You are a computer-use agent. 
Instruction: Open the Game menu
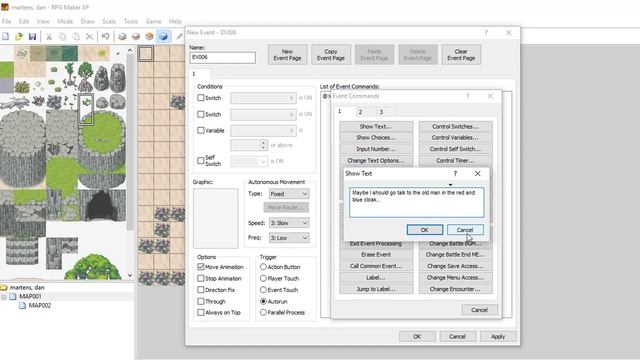153,21
